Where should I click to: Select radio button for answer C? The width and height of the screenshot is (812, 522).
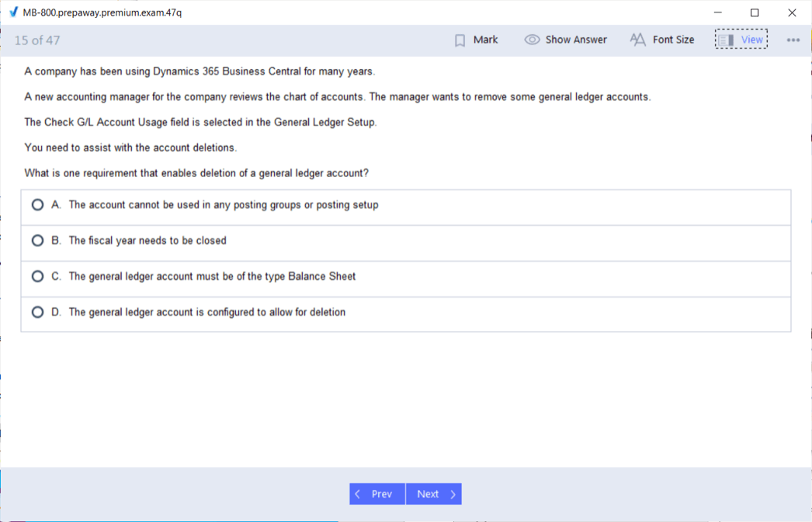(x=37, y=277)
